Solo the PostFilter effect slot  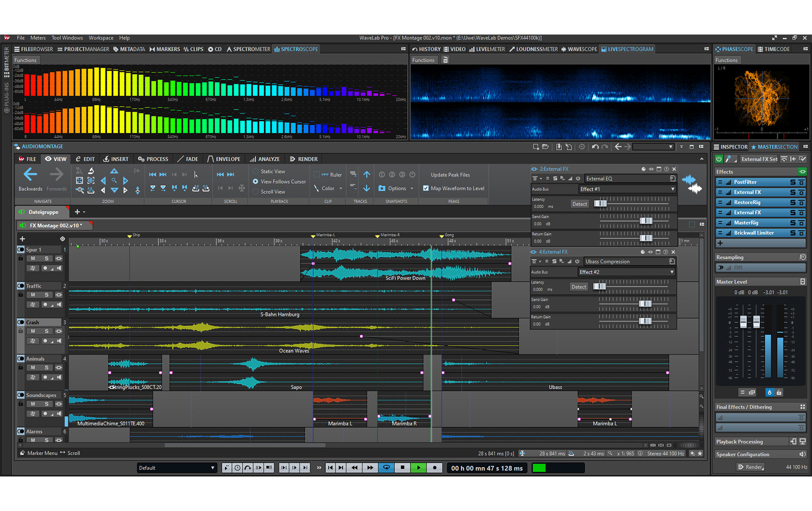pos(793,182)
